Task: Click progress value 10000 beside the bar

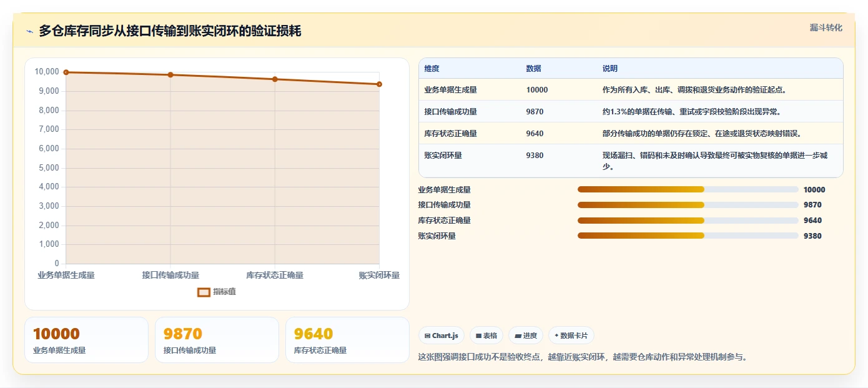Action: click(x=814, y=190)
